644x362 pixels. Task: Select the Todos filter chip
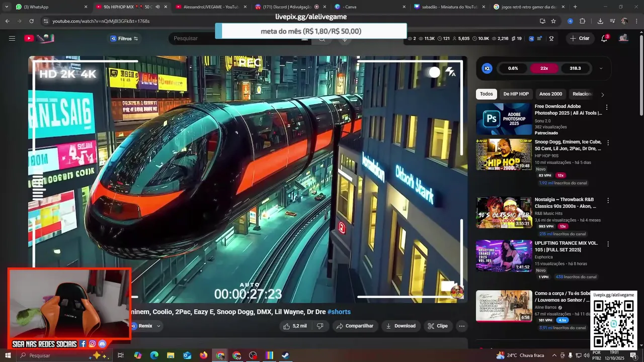coord(487,94)
